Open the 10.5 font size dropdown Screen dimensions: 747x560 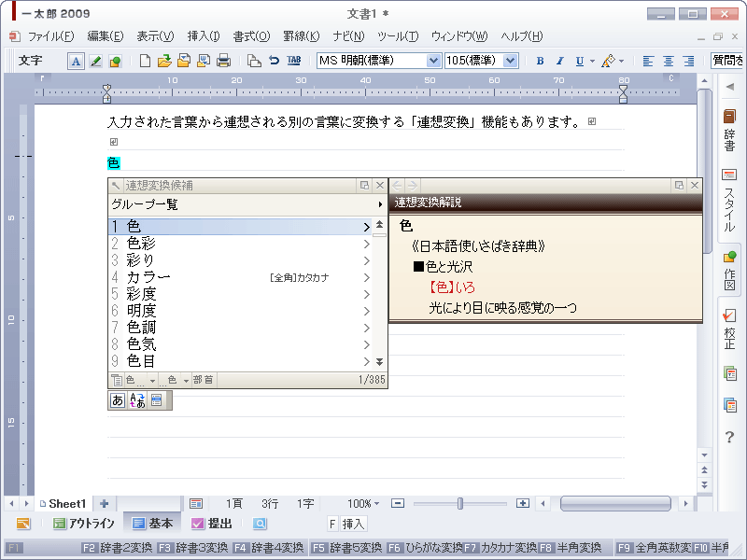point(511,61)
